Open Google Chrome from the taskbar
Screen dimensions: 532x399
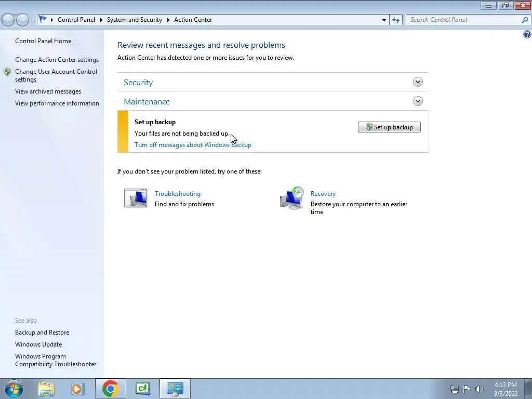(110, 389)
